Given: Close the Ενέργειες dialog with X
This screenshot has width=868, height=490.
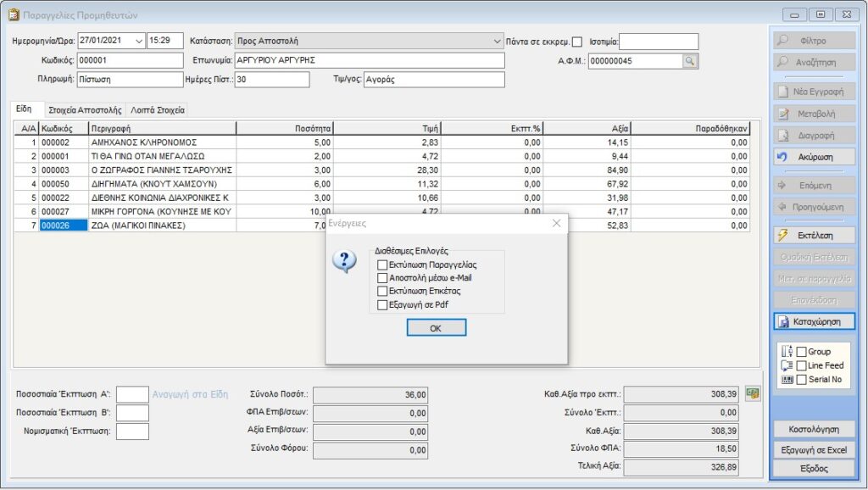Looking at the screenshot, I should pos(556,223).
